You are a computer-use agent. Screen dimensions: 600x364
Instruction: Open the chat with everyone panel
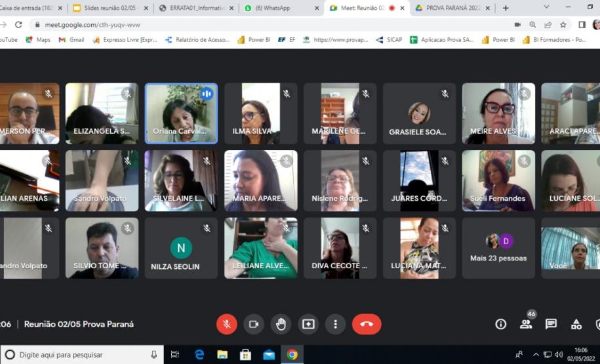point(551,324)
